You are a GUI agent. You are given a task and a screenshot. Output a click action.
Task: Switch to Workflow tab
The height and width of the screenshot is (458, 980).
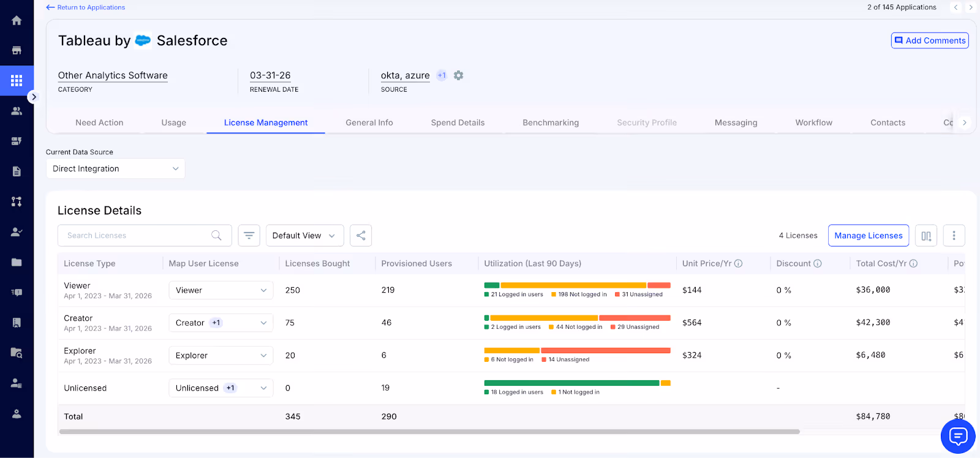click(814, 122)
